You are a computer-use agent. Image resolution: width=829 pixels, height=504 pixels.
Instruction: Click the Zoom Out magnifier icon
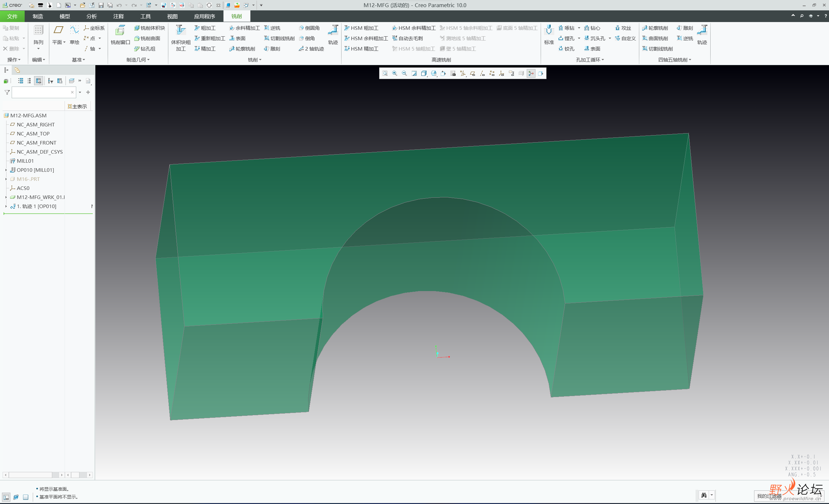coord(404,73)
